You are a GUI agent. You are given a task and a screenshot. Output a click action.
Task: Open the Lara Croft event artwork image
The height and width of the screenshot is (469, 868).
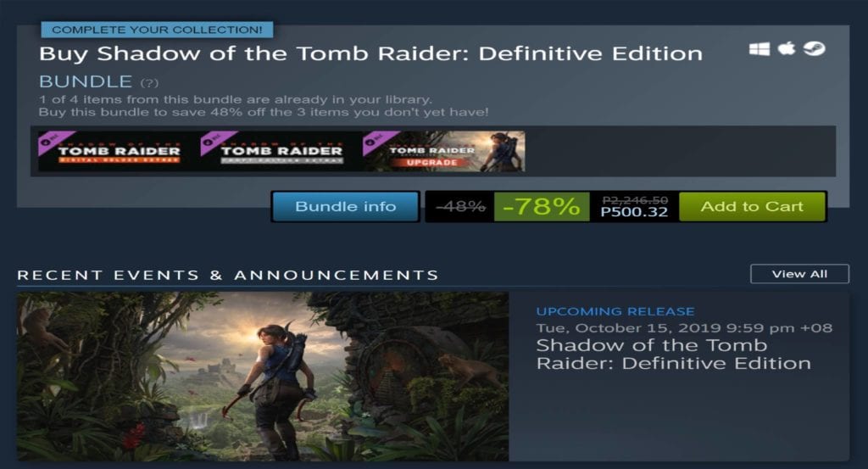click(x=263, y=377)
